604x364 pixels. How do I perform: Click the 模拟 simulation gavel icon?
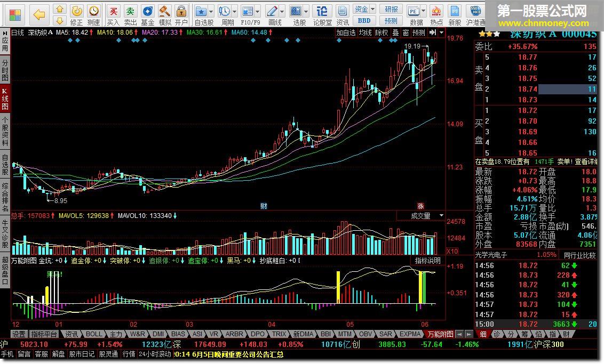[x=165, y=15]
